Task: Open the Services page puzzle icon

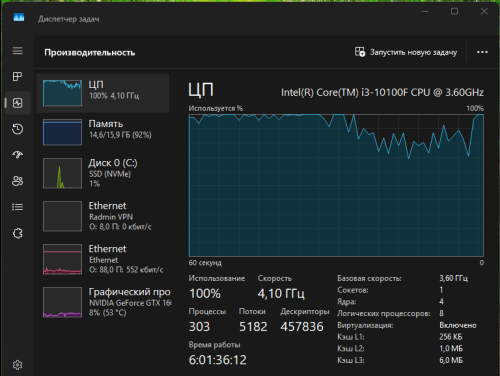Action: [x=18, y=233]
